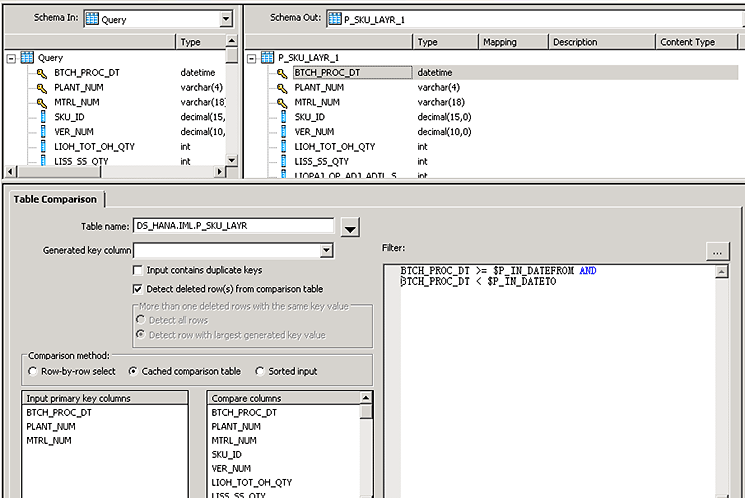Click key icon beside BTCH_PROC_DT in Schema In
Screen dimensions: 745x498
click(x=42, y=73)
